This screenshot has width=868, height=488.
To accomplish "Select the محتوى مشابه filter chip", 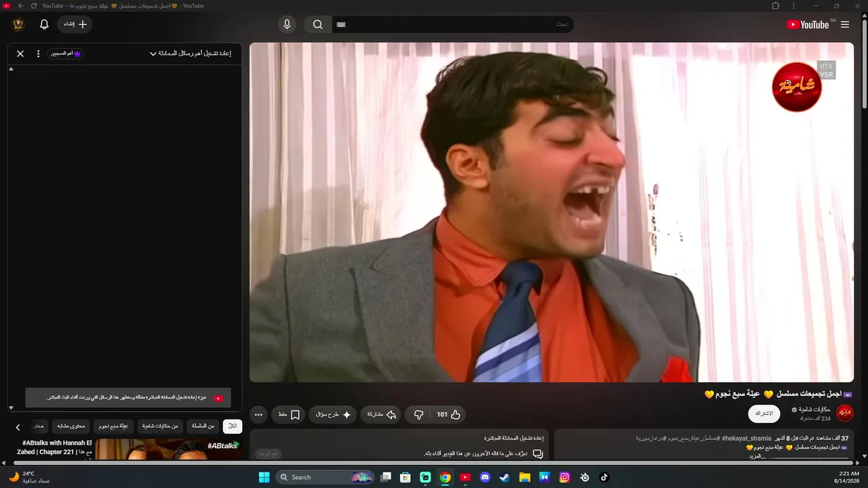I will coord(71,426).
